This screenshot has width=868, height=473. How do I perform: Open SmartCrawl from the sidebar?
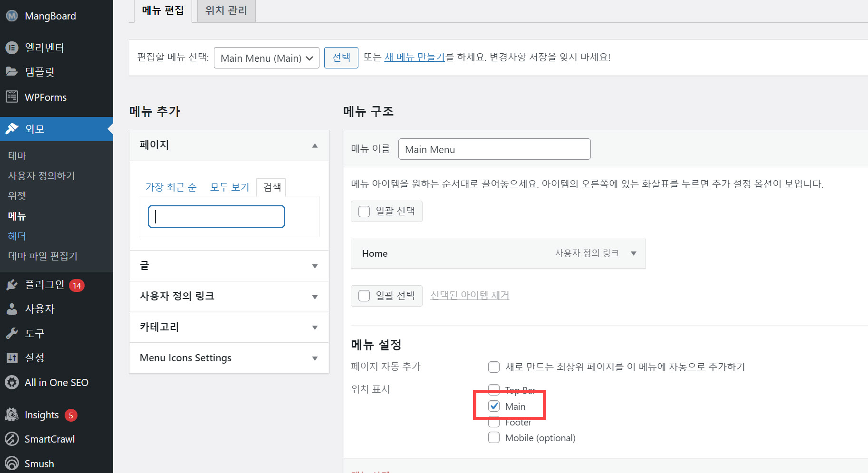[x=49, y=439]
